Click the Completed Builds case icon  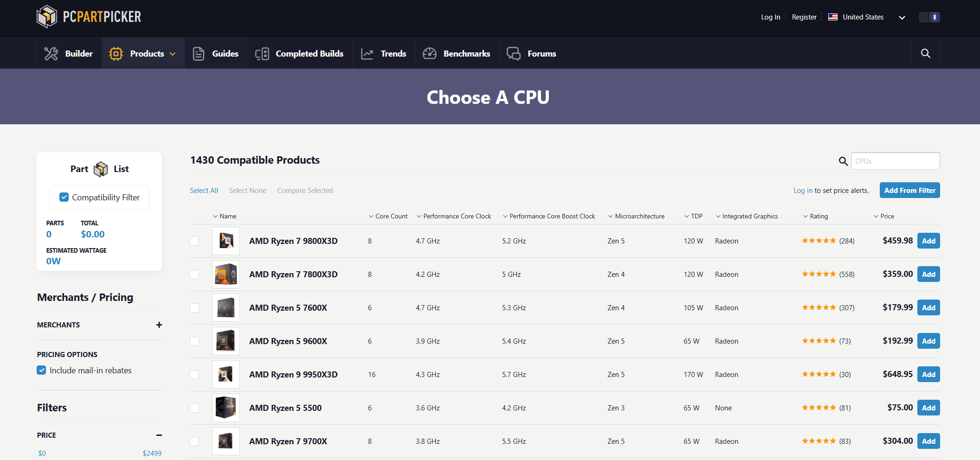pyautogui.click(x=262, y=54)
